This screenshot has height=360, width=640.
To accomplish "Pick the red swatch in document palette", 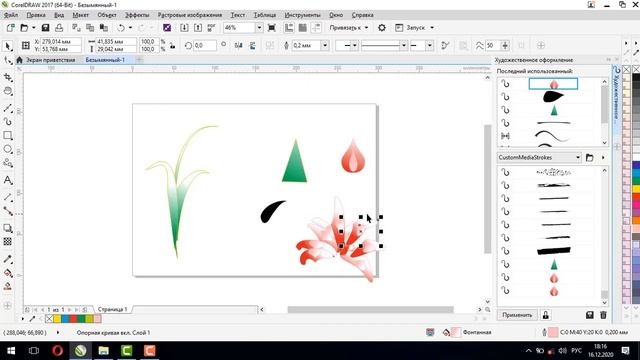I will tap(73, 319).
